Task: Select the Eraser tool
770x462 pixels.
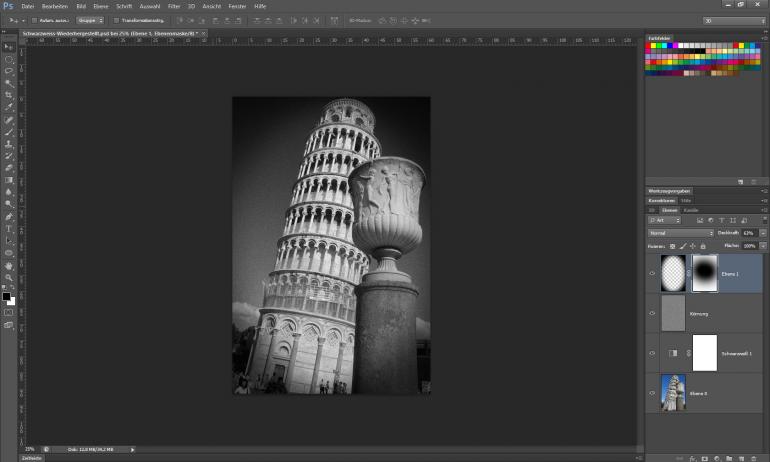Action: click(x=8, y=168)
